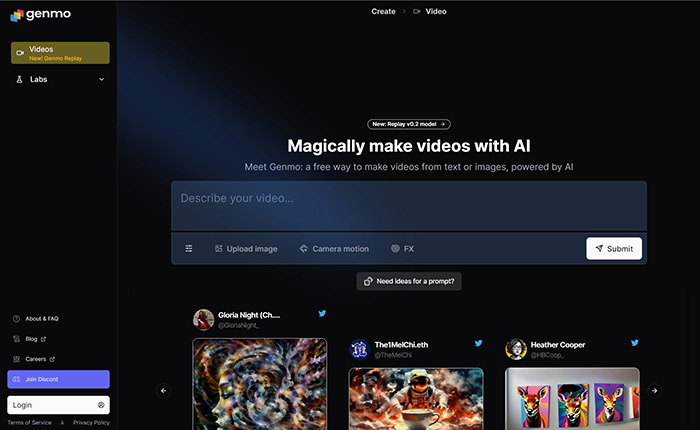Click Heather Cooper's Twitter bird icon

point(635,343)
